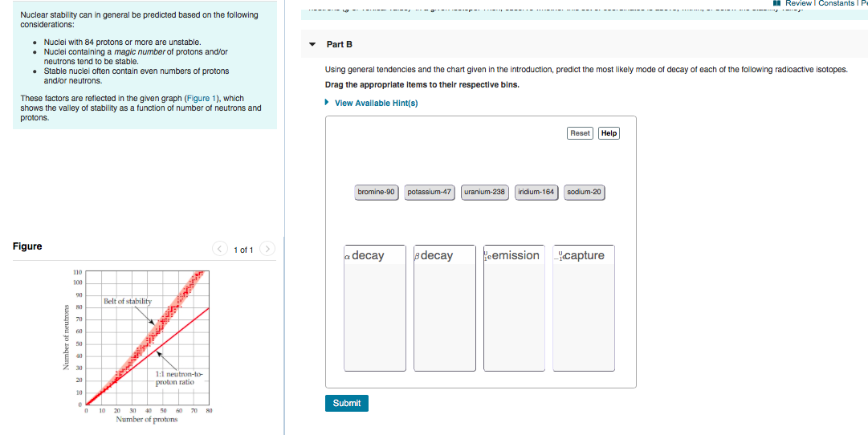Click the beta decay bin
Screen dimensions: 868x435
(x=445, y=307)
